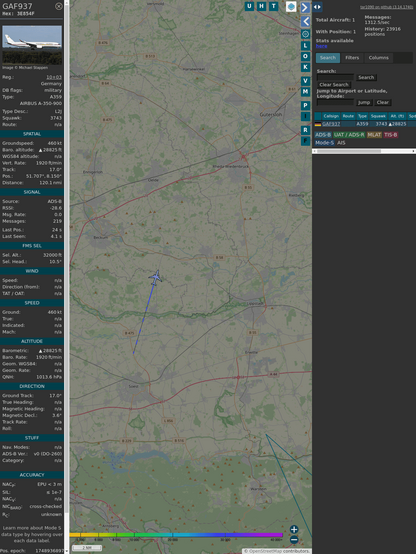Click the Jump button

point(364,102)
